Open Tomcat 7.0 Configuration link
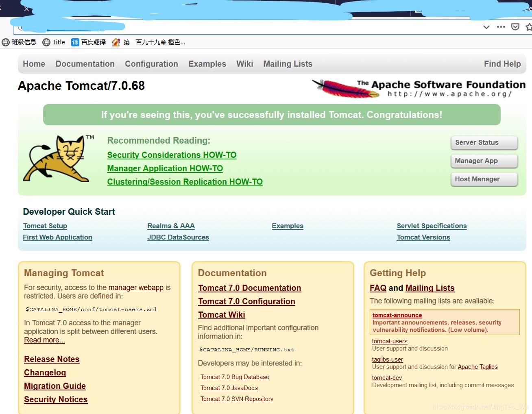 point(246,301)
